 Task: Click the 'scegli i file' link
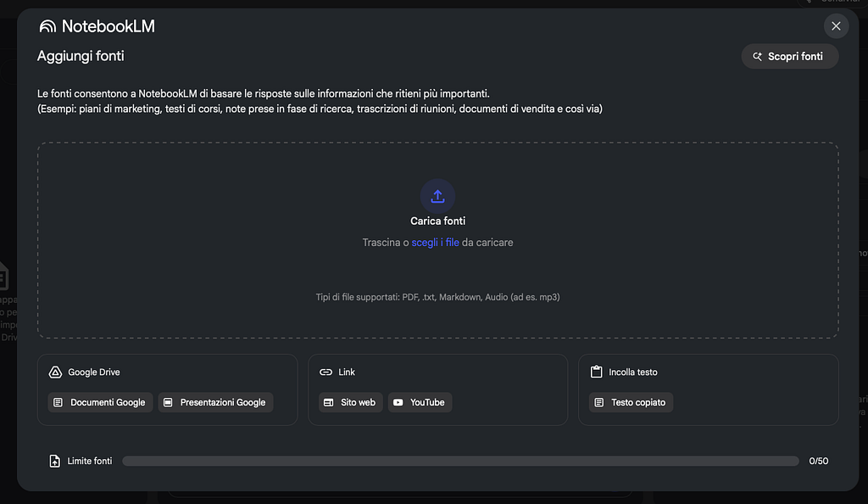(435, 243)
